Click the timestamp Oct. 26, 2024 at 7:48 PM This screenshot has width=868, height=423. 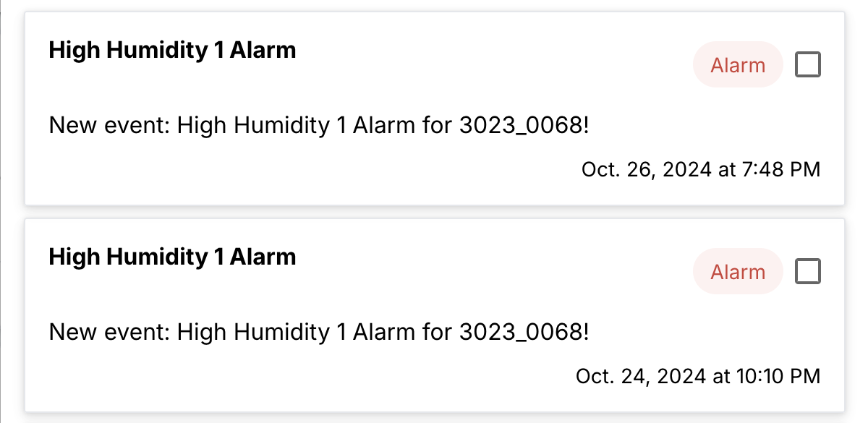pos(699,169)
